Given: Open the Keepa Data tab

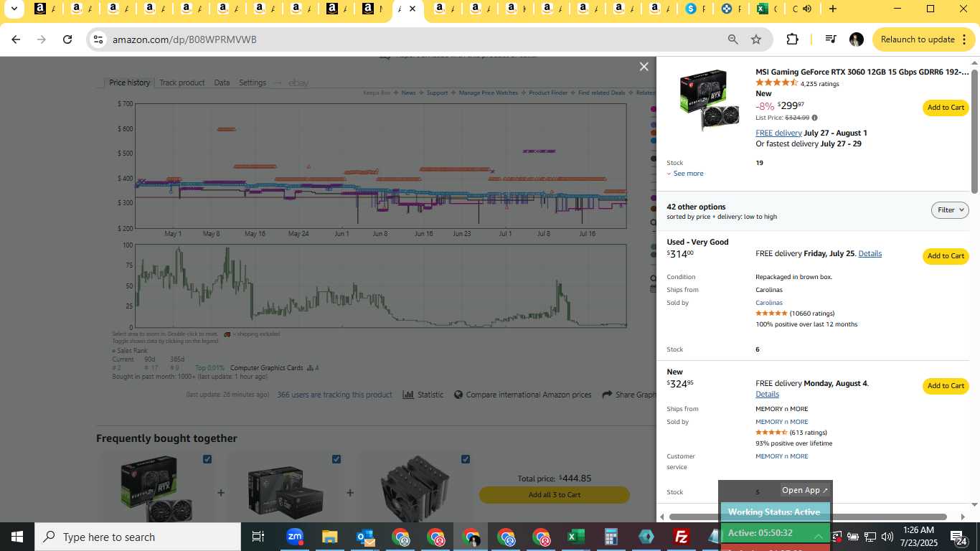Looking at the screenshot, I should pos(222,83).
